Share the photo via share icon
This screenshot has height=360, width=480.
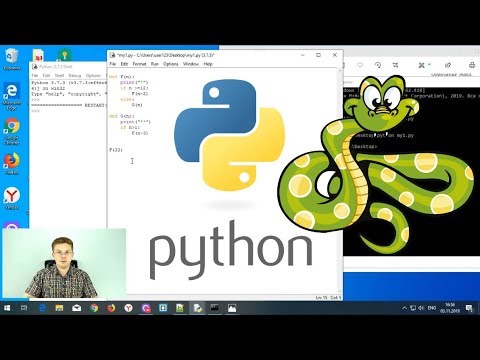click(448, 65)
